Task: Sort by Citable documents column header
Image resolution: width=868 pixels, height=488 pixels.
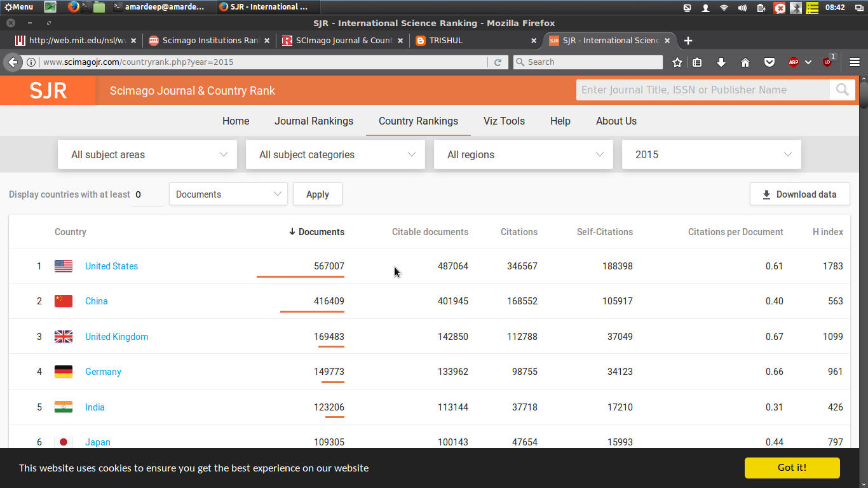Action: (x=430, y=232)
